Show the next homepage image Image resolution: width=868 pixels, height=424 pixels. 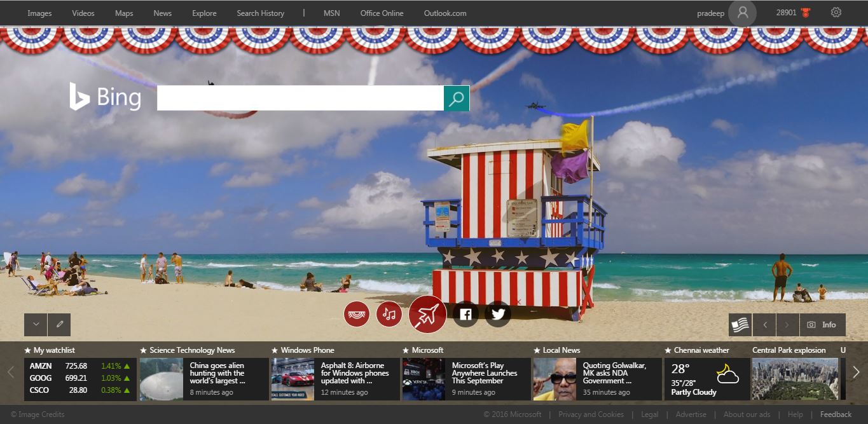pos(787,325)
